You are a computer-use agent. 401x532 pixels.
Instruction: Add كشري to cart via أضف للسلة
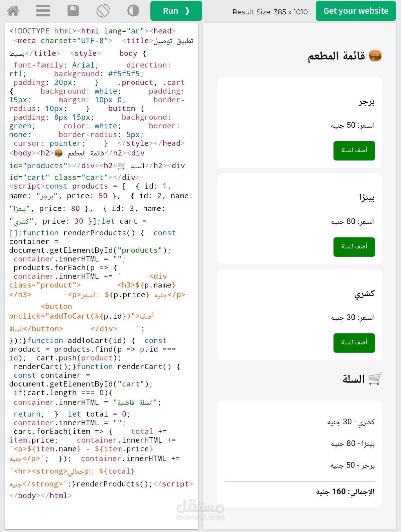(x=354, y=343)
